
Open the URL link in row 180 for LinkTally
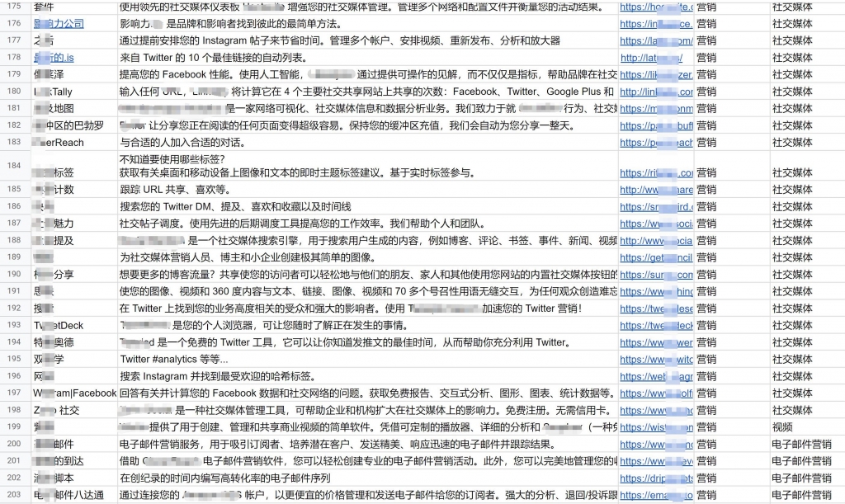click(656, 92)
